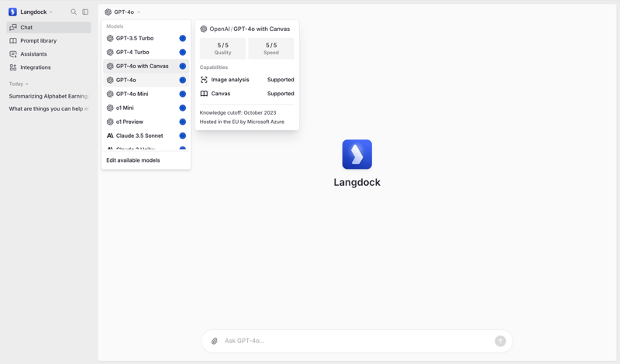Toggle the blue dot for o1 Preview
Image resolution: width=620 pixels, height=364 pixels.
(x=182, y=122)
